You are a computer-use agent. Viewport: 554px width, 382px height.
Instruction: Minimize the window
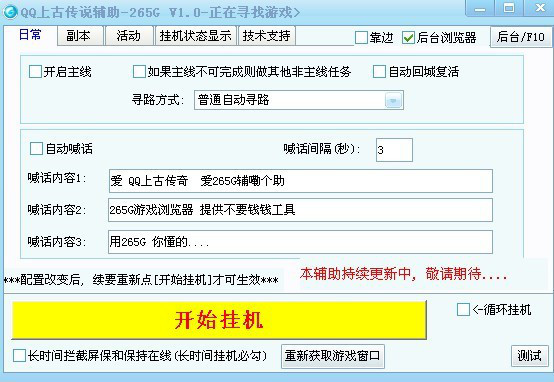click(479, 8)
